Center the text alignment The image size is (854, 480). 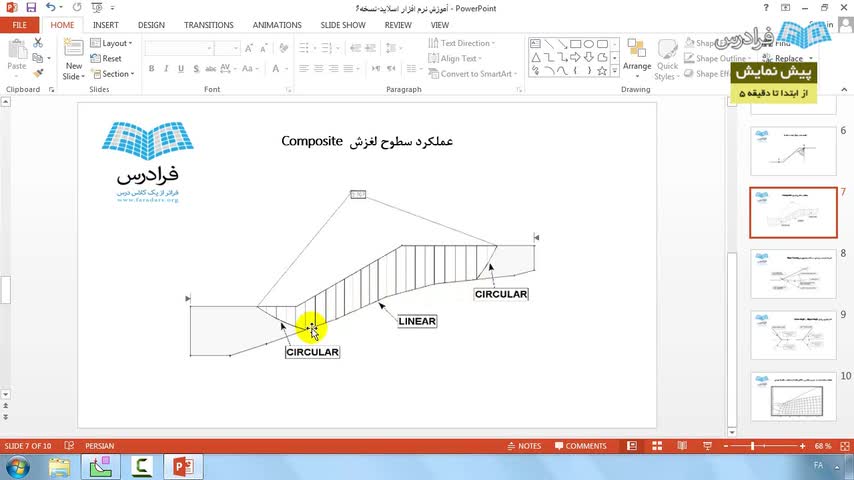[x=319, y=69]
